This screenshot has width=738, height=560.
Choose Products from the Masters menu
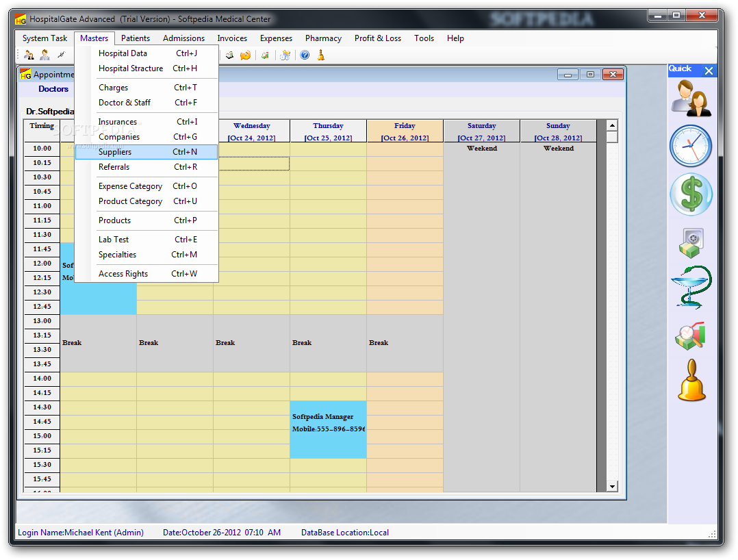147,220
